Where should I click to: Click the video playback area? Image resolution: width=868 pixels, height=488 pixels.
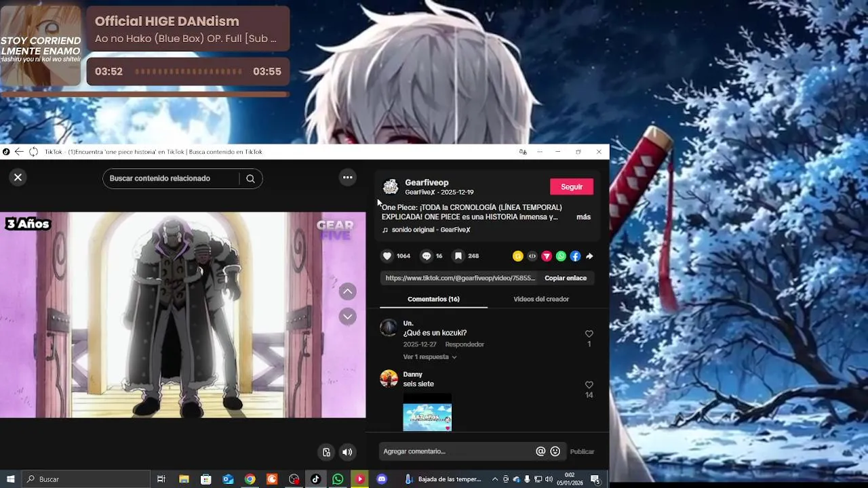[182, 314]
